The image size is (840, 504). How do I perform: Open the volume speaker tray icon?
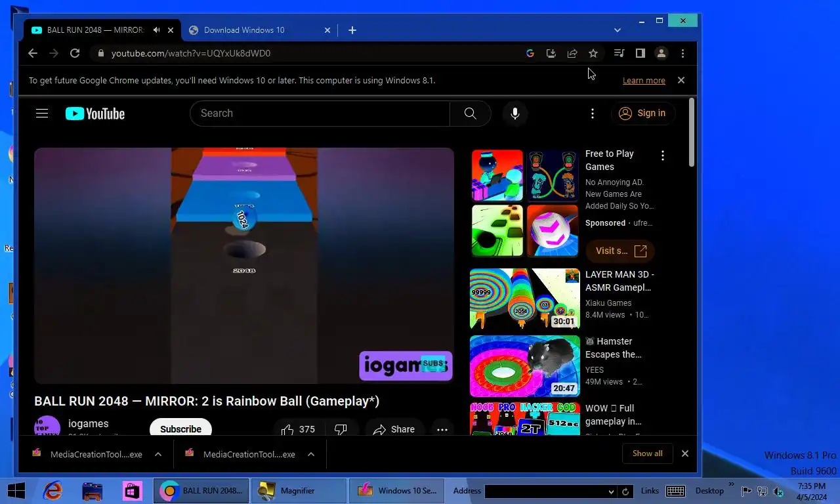click(778, 491)
